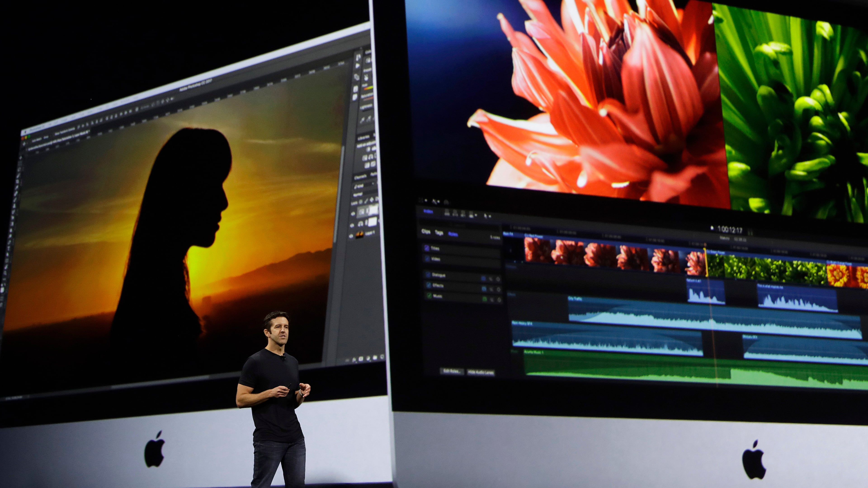Open the play-shaped Actions panel icon

coord(358,66)
